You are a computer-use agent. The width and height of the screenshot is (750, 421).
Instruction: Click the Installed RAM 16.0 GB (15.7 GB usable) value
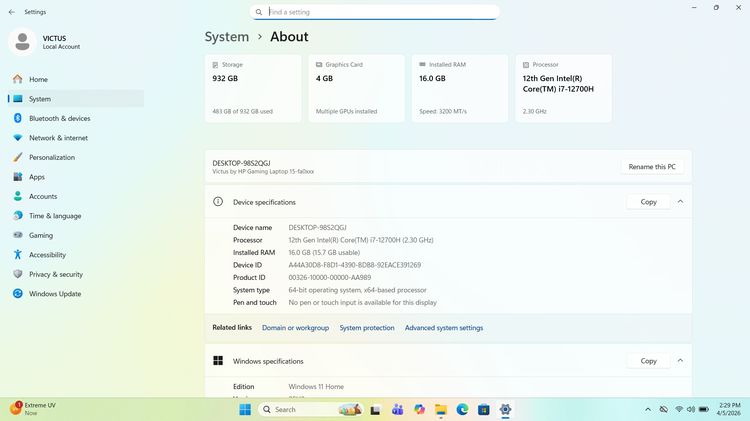tap(324, 253)
